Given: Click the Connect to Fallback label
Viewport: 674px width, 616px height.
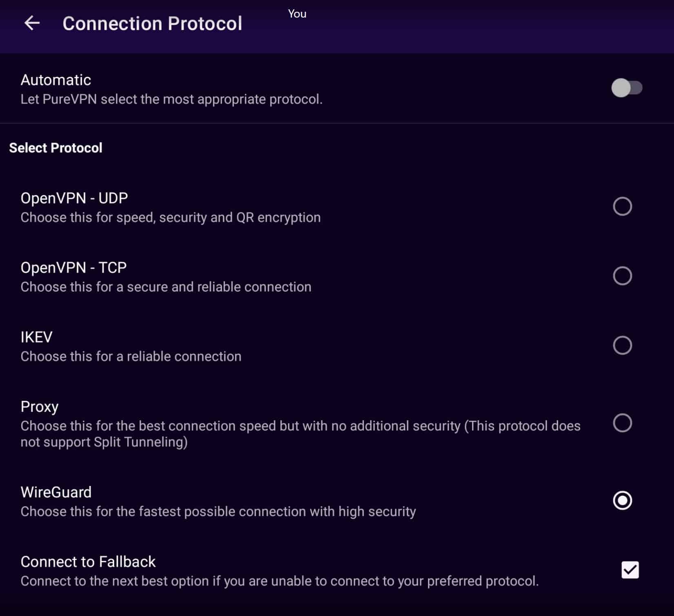Looking at the screenshot, I should [x=88, y=562].
